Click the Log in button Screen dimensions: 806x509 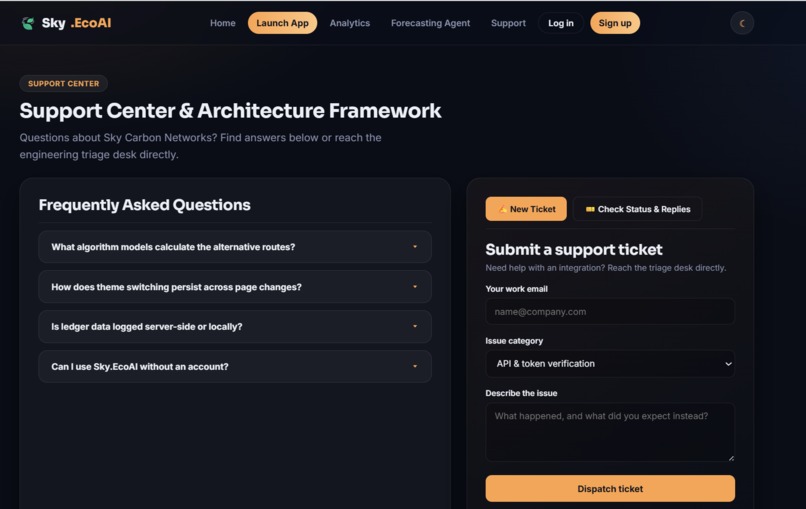click(560, 23)
